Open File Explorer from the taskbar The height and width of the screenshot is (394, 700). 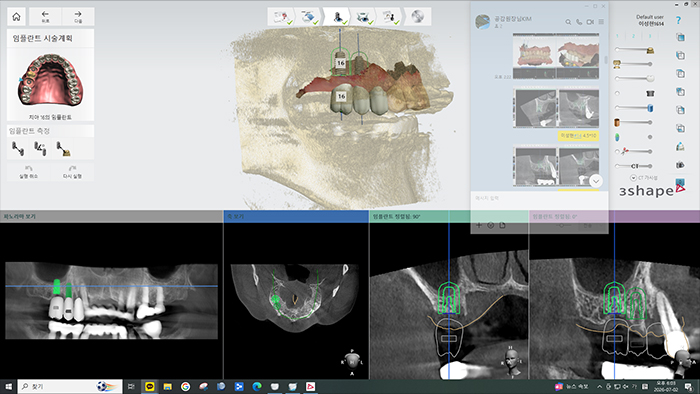coord(167,386)
